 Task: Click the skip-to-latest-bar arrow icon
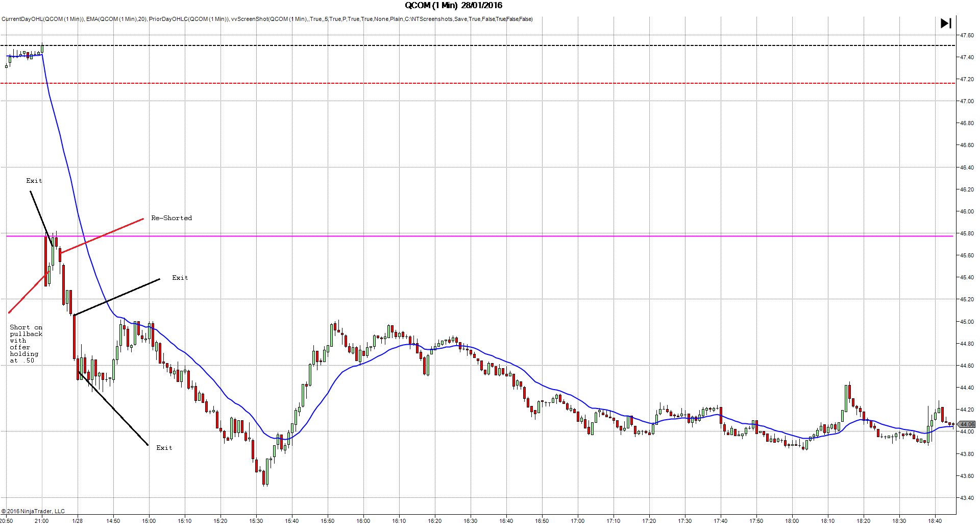[x=946, y=23]
